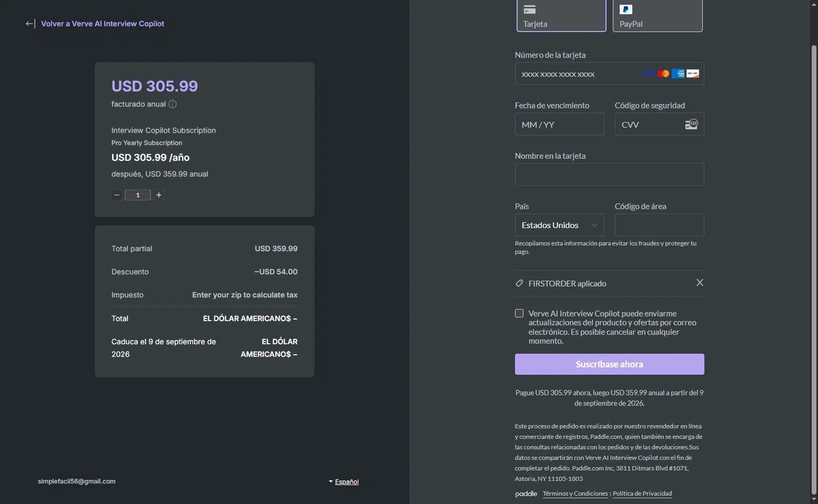Click the scrollbar down arrow
The width and height of the screenshot is (818, 504).
814,499
